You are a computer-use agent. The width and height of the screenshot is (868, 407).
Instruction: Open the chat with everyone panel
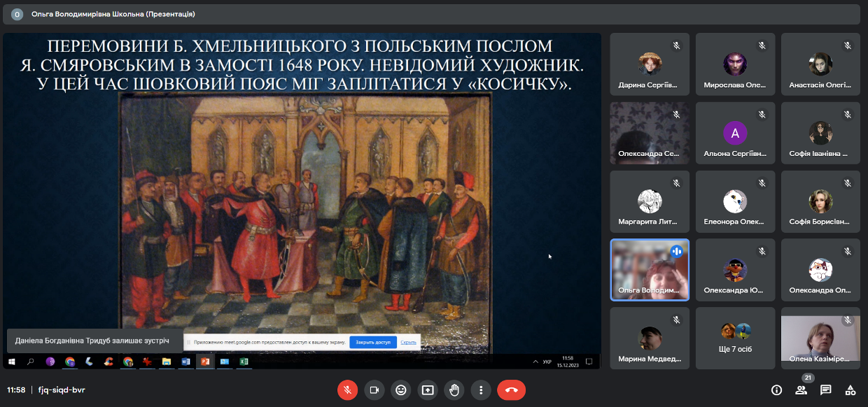coord(825,390)
